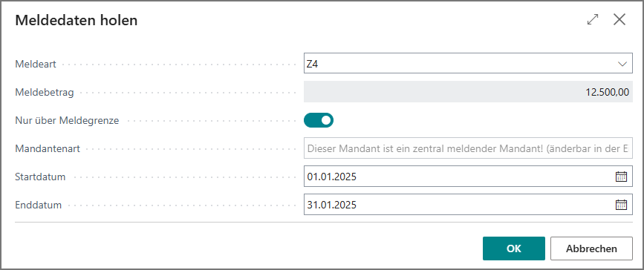The image size is (644, 270).
Task: Close the Meldedaten holen dialog
Action: 619,20
